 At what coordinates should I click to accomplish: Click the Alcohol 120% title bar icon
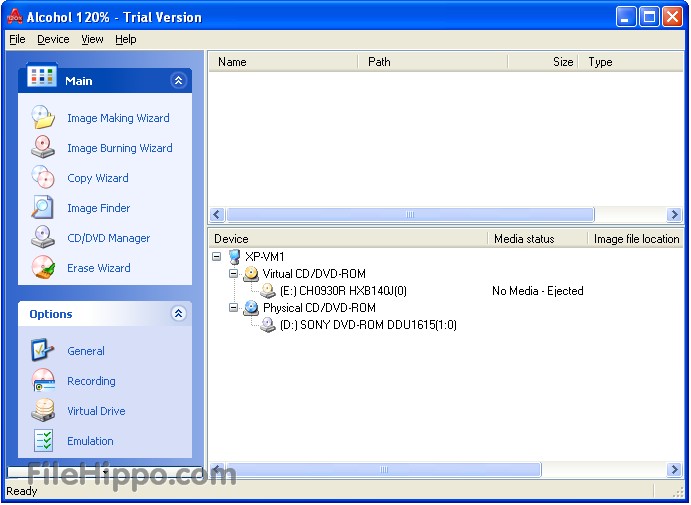pyautogui.click(x=15, y=17)
